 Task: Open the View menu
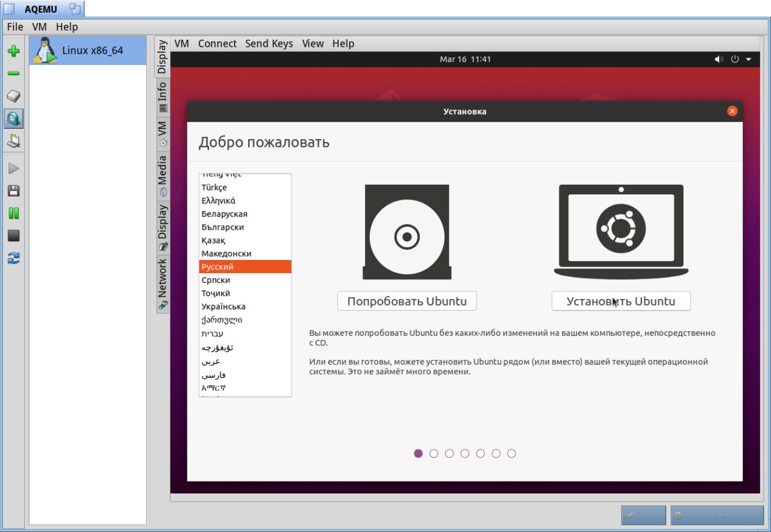click(313, 43)
